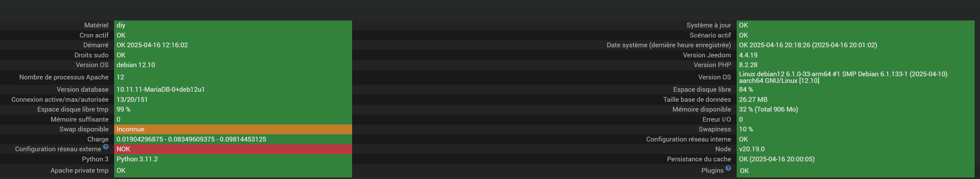Click help icon beside Configuration réseau externe
The height and width of the screenshot is (179, 980).
(106, 147)
